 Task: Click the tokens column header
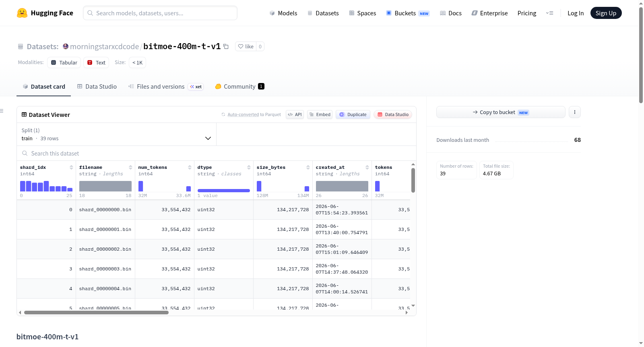384,167
